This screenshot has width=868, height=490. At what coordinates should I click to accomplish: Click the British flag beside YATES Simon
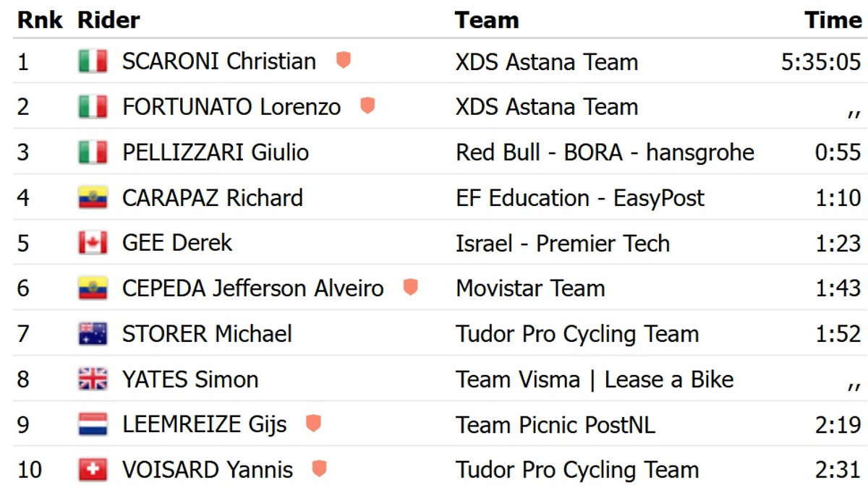[x=93, y=379]
